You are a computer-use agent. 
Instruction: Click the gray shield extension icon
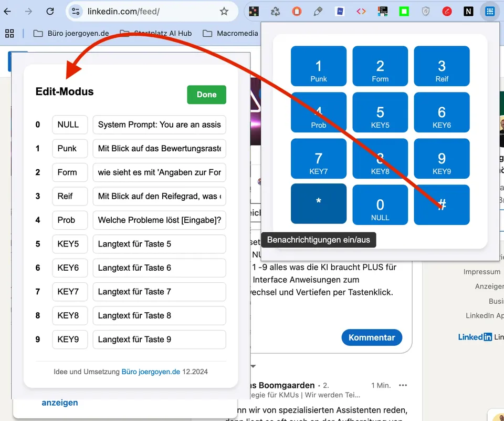point(426,12)
